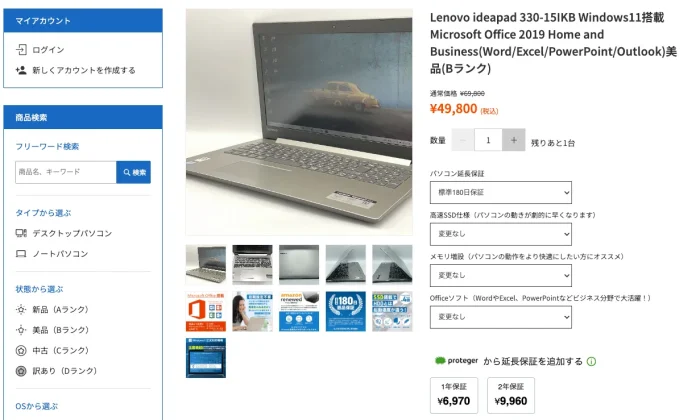Select the 1年保証 ¥6,970 option
This screenshot has width=700, height=420.
[454, 395]
